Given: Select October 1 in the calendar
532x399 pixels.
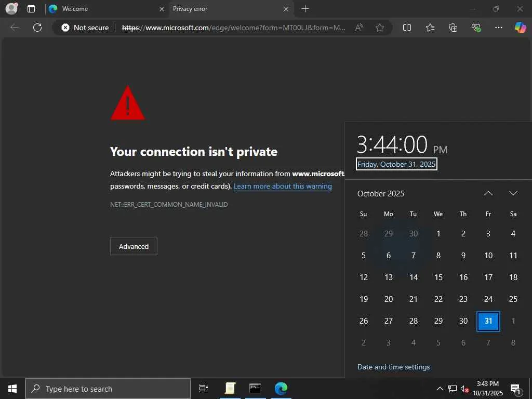Looking at the screenshot, I should click(438, 233).
